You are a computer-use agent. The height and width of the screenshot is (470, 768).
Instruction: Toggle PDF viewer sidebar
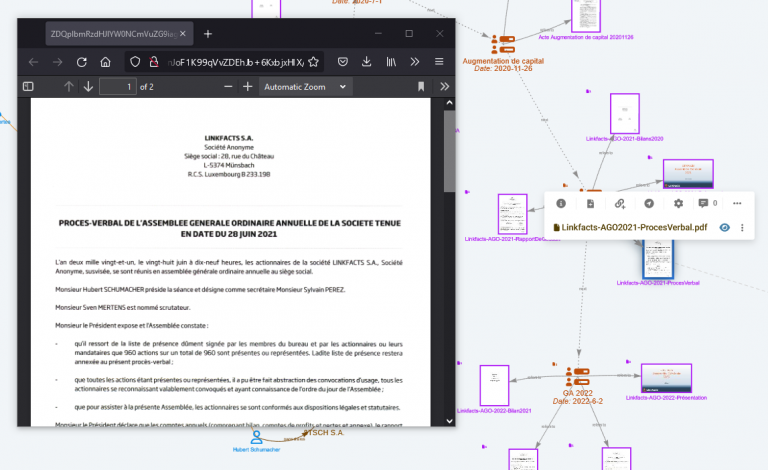click(x=30, y=87)
